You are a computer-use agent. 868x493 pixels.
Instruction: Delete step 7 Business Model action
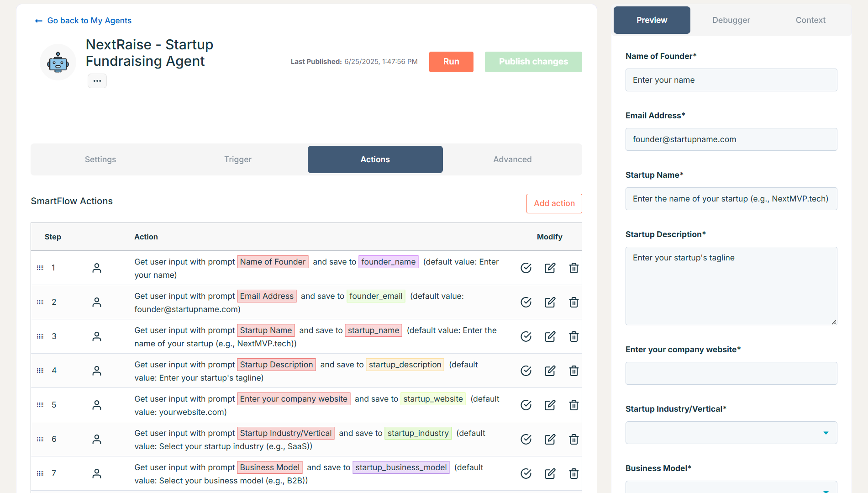574,474
